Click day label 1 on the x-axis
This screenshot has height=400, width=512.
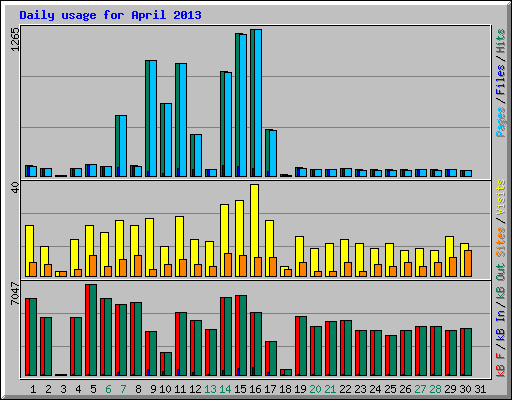tap(33, 389)
